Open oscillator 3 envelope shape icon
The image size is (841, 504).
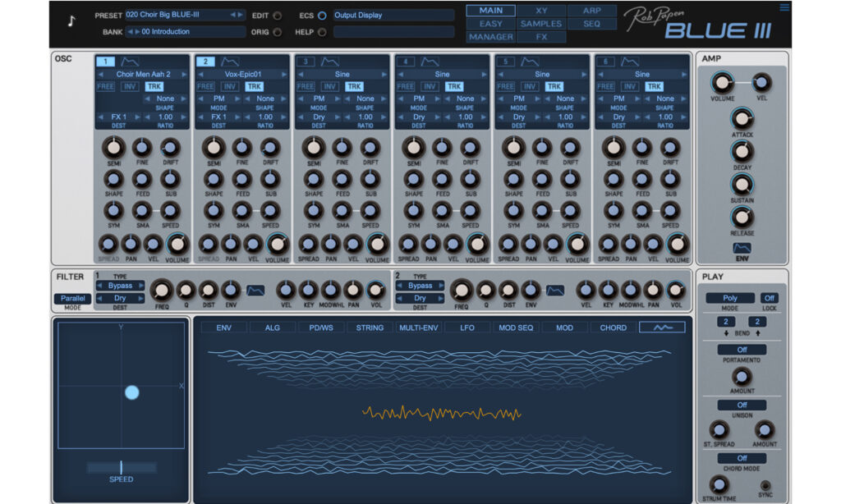(330, 62)
